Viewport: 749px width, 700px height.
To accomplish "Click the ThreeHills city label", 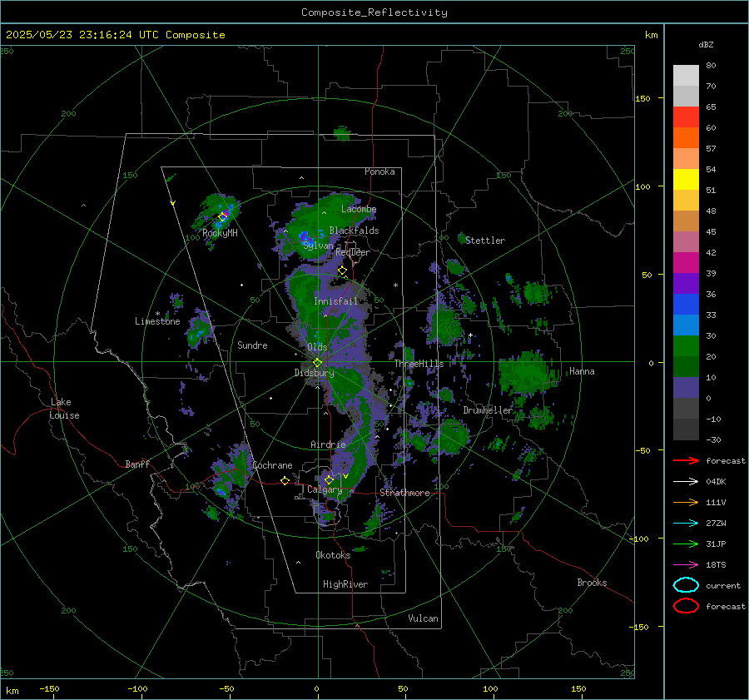I will point(419,364).
